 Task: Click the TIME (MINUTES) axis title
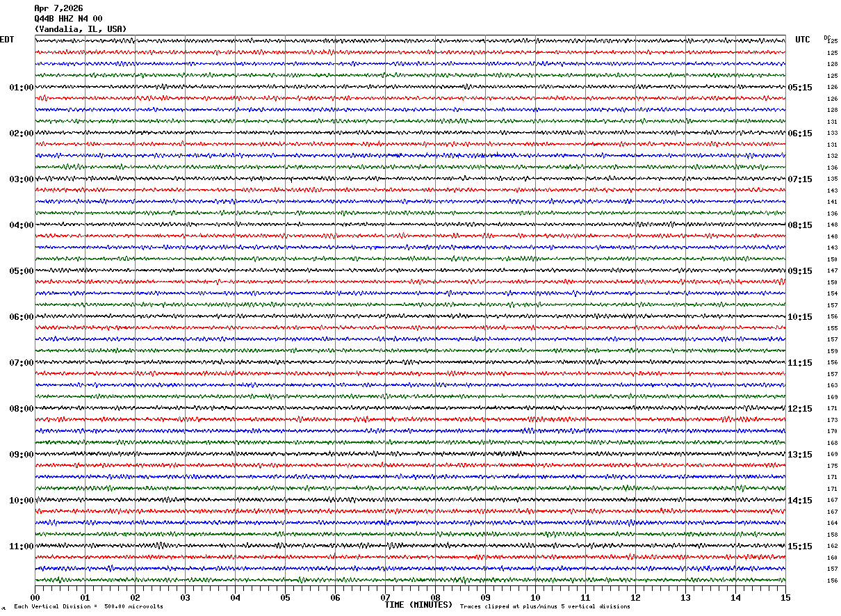coord(418,605)
